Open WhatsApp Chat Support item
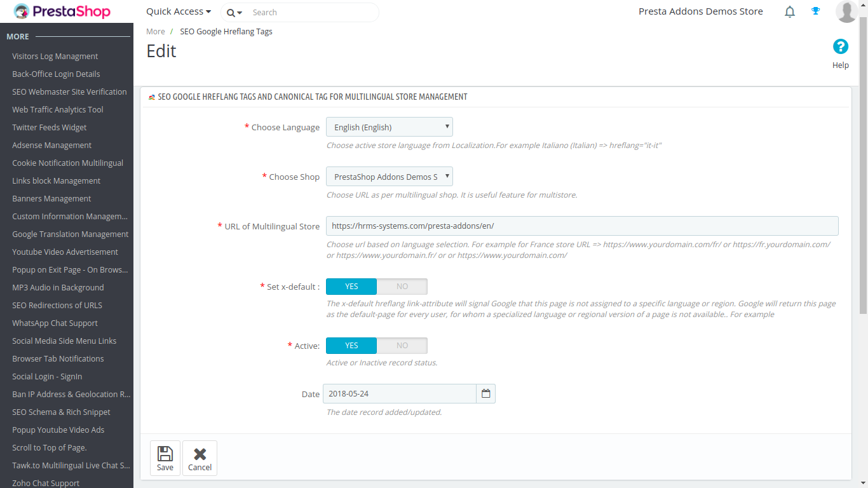The image size is (868, 488). pos(55,323)
